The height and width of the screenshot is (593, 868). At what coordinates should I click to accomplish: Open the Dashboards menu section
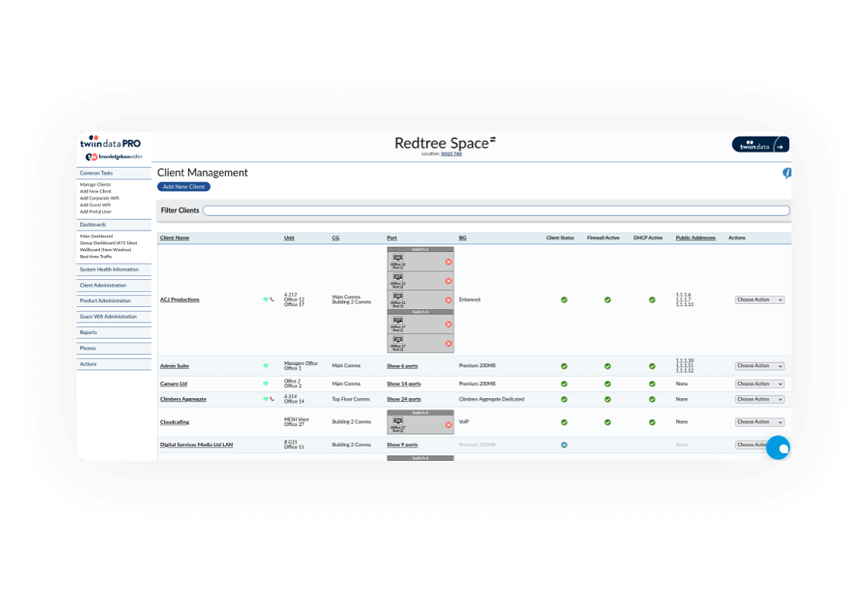pyautogui.click(x=114, y=224)
